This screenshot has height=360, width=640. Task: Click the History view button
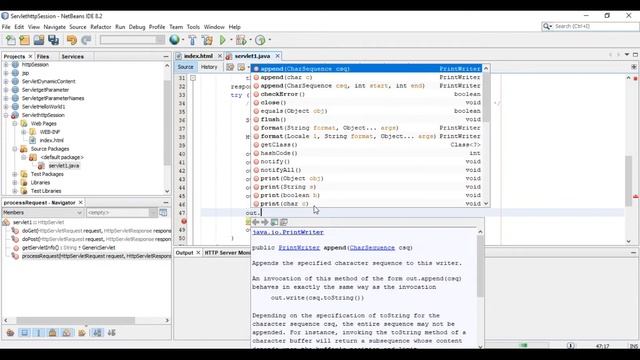tap(209, 67)
